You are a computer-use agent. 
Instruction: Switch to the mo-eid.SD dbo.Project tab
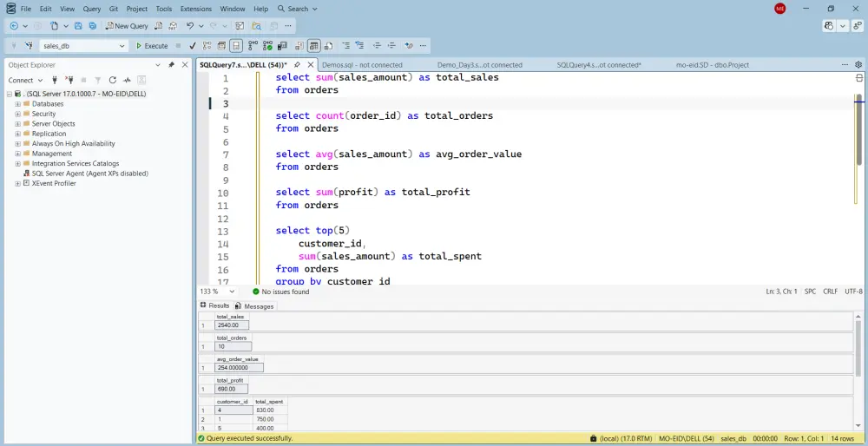713,65
